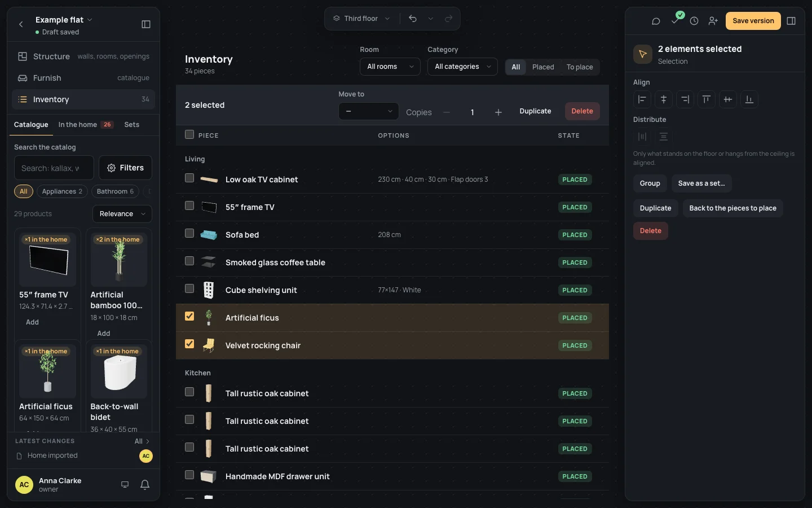The width and height of the screenshot is (812, 508).
Task: Tick the checkbox for Low oak TV cabinet
Action: click(189, 178)
